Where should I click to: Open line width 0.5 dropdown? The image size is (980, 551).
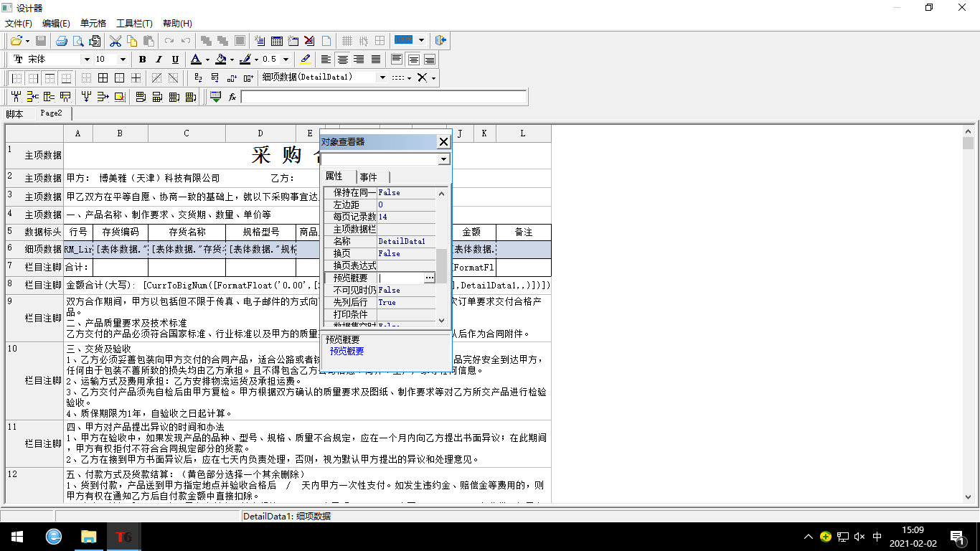[286, 59]
